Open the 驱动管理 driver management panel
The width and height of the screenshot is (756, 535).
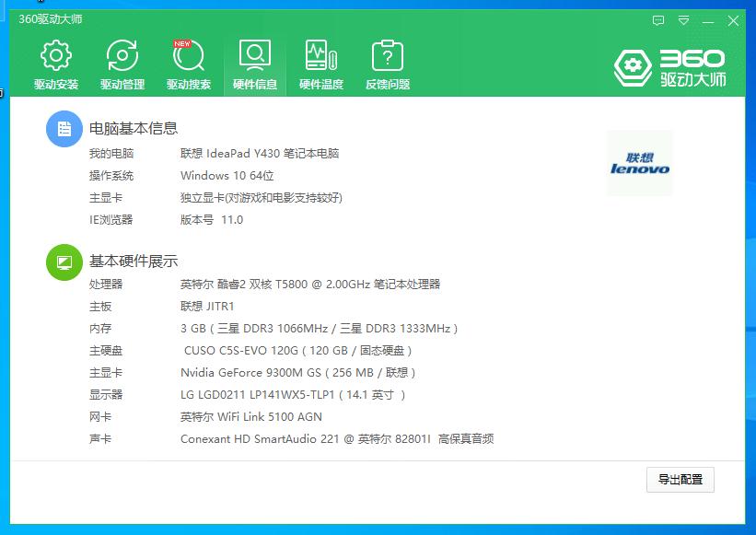click(x=122, y=64)
